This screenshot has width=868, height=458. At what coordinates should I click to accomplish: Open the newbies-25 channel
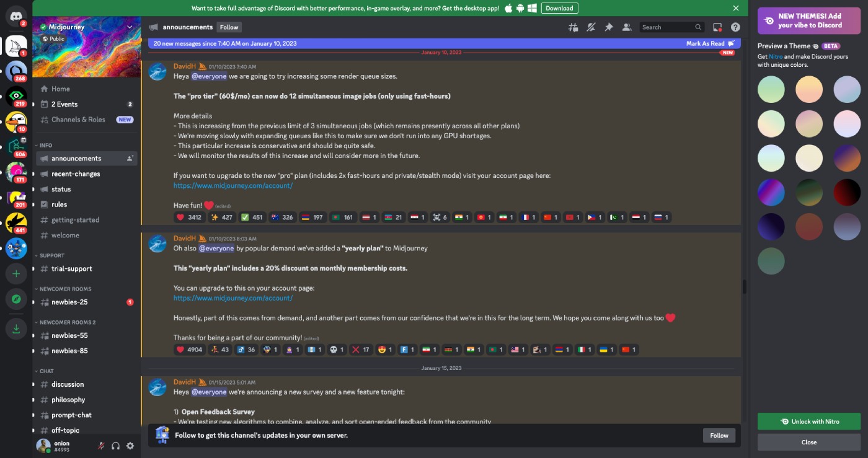coord(87,302)
